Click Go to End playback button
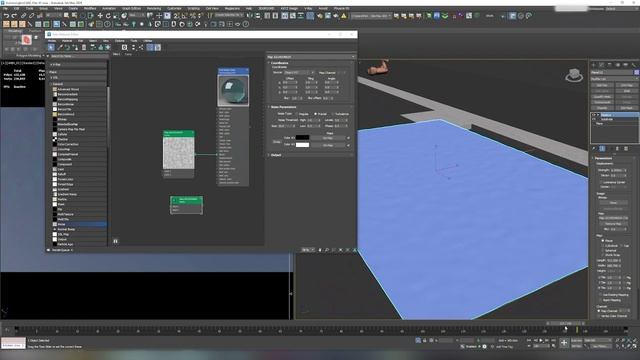This screenshot has width=640, height=360. (553, 340)
